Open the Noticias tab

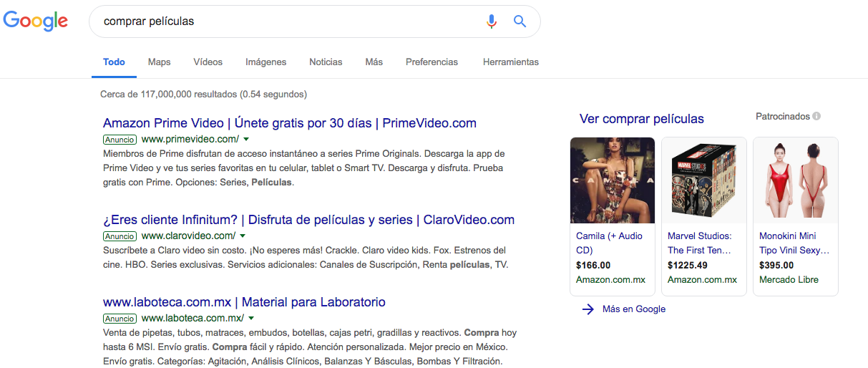(326, 62)
